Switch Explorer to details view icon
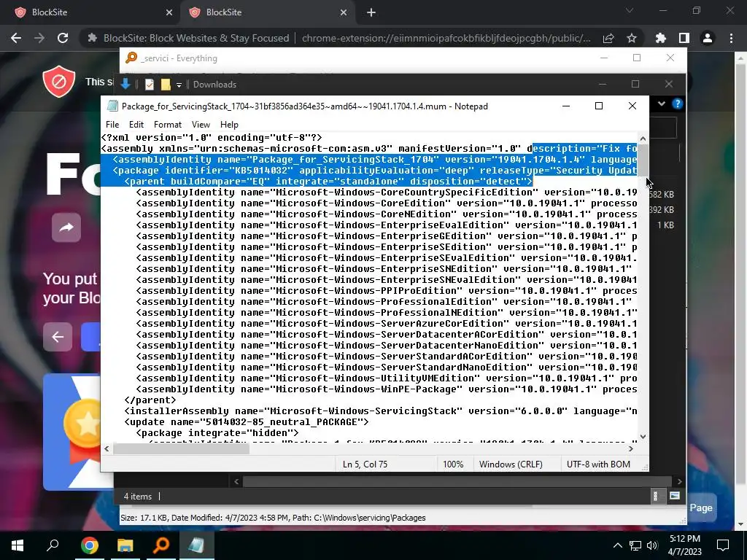The width and height of the screenshot is (747, 560). pyautogui.click(x=656, y=496)
